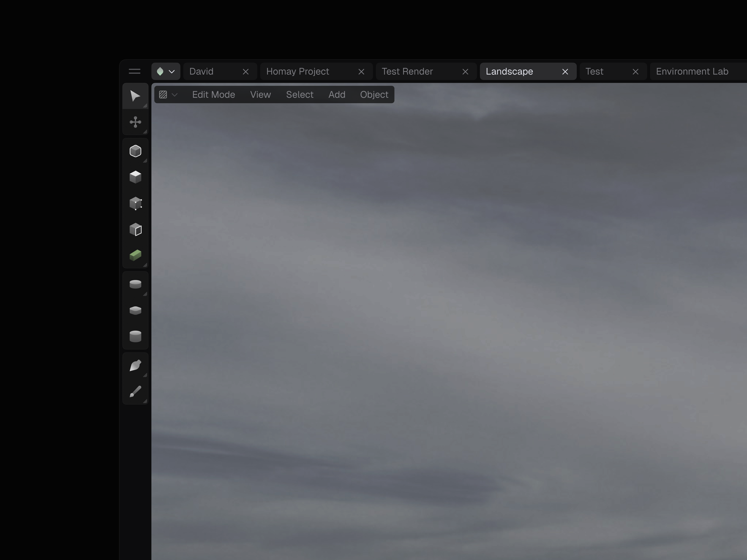Open the green leaf app dropdown
Viewport: 747px width, 560px height.
pos(166,72)
